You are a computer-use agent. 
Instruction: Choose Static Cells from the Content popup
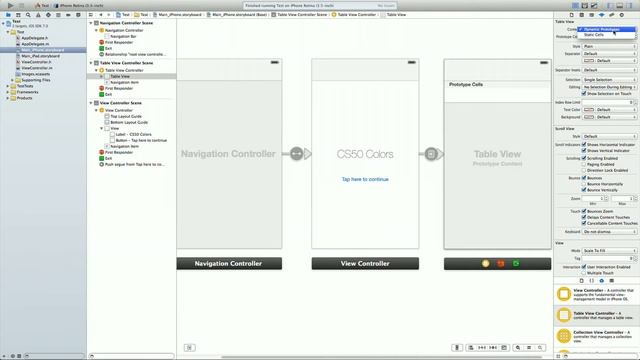pos(607,35)
